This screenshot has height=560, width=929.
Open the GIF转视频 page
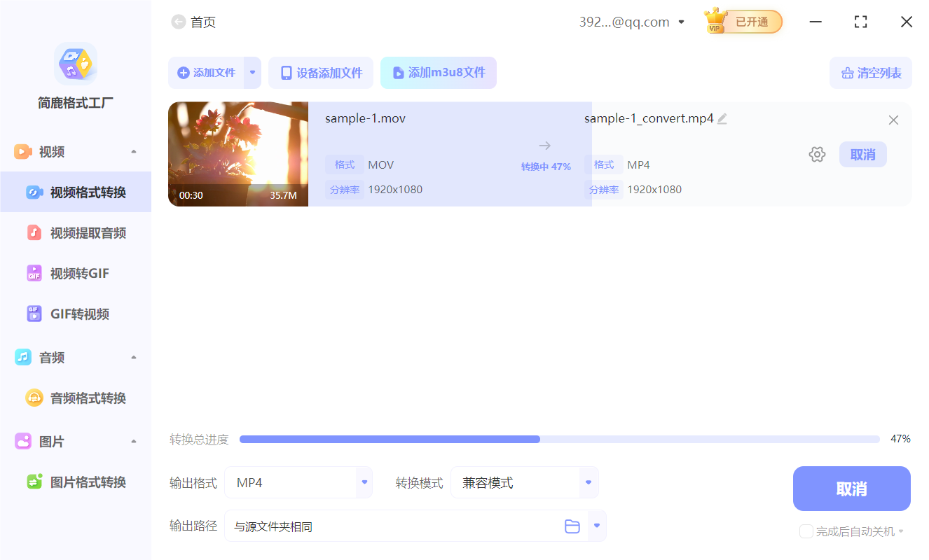[x=76, y=314]
